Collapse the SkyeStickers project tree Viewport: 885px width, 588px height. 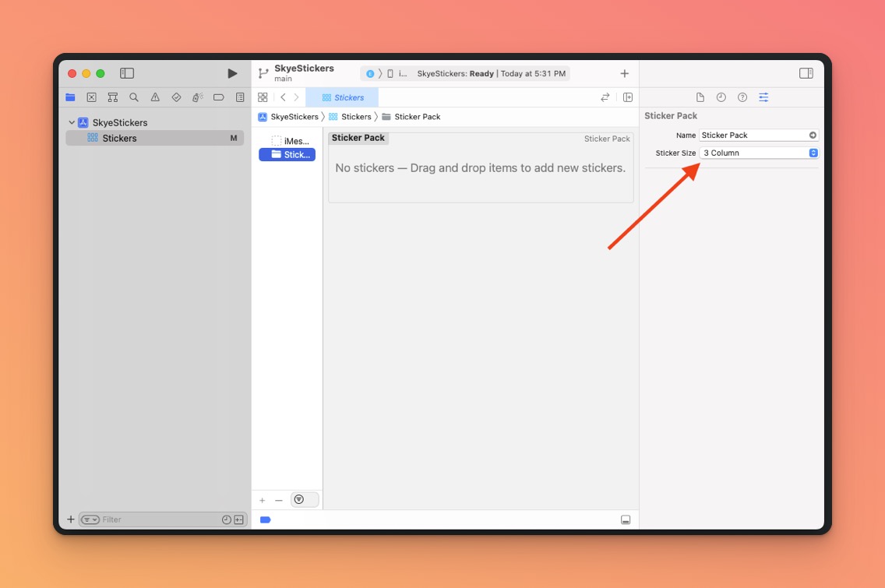(72, 123)
